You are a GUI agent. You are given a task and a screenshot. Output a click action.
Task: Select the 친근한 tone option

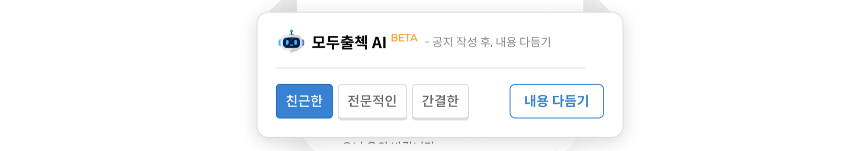pyautogui.click(x=304, y=101)
